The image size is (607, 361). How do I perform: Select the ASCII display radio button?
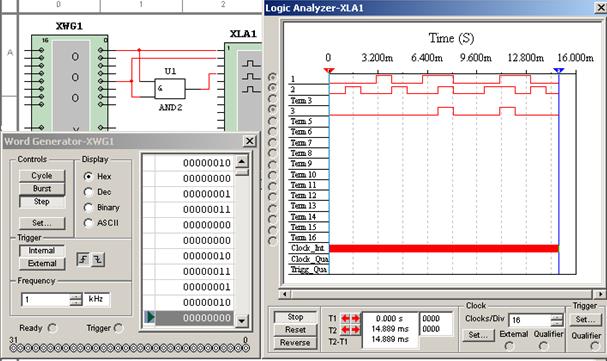coord(88,223)
